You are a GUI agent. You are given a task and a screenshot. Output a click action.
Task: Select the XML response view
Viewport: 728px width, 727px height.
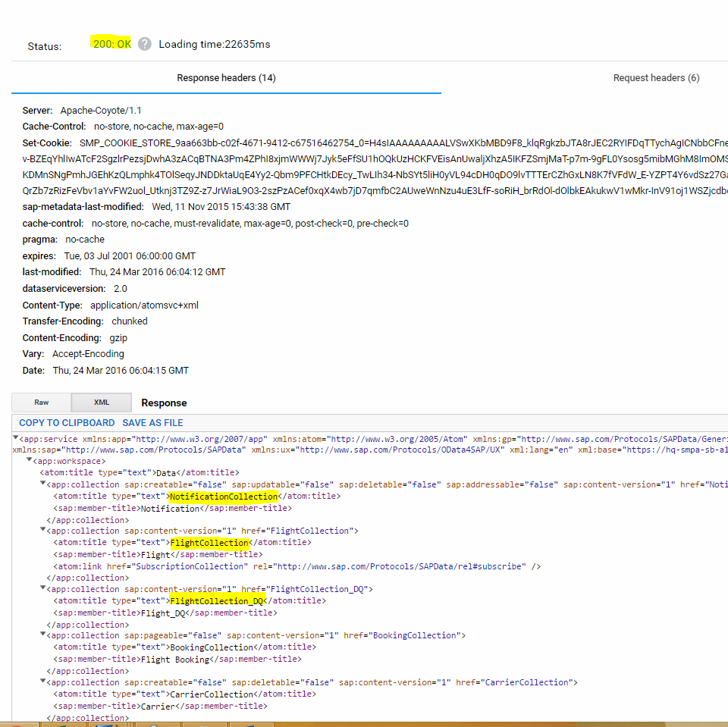tap(102, 403)
